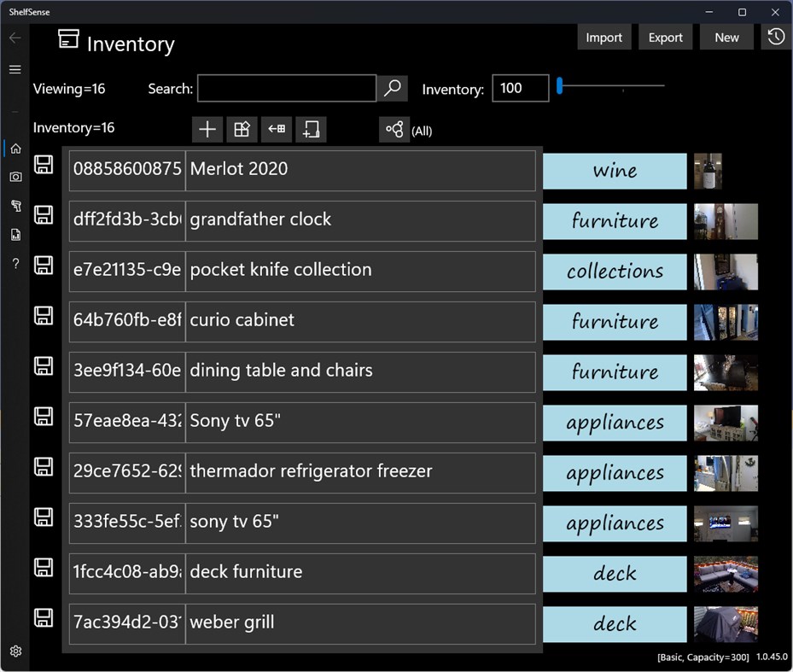This screenshot has height=672, width=793.
Task: Save the lowercase sony tv 65" row
Action: [x=44, y=517]
